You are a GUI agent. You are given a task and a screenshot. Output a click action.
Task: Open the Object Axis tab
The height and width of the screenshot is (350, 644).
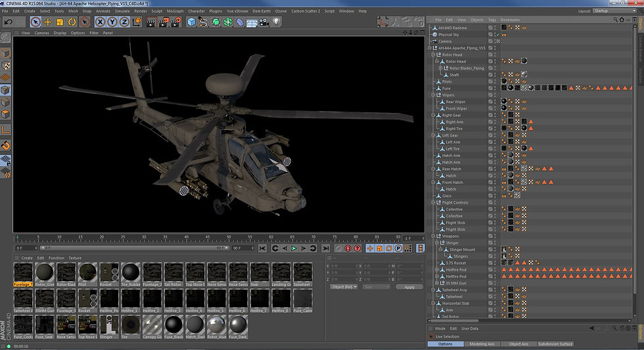[518, 344]
